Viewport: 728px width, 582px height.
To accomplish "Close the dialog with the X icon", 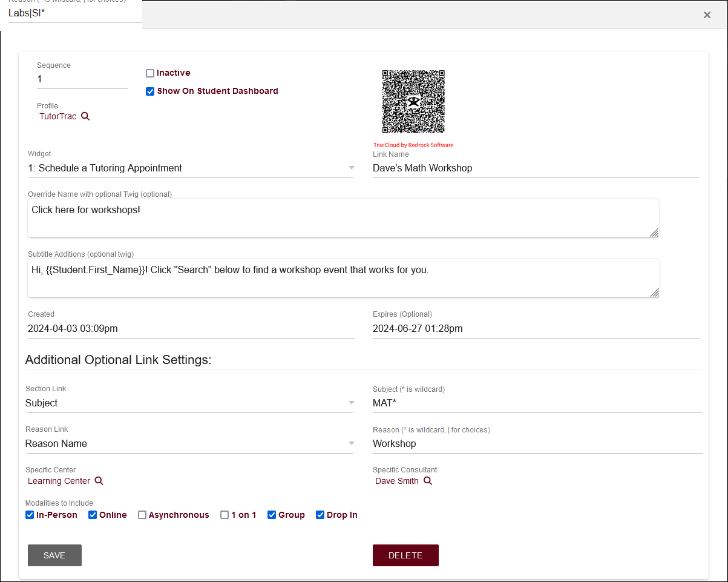I will tap(707, 15).
